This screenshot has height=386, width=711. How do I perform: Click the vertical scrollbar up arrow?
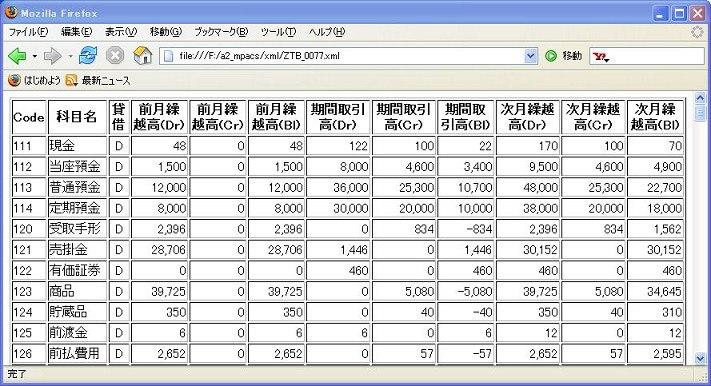pyautogui.click(x=700, y=98)
